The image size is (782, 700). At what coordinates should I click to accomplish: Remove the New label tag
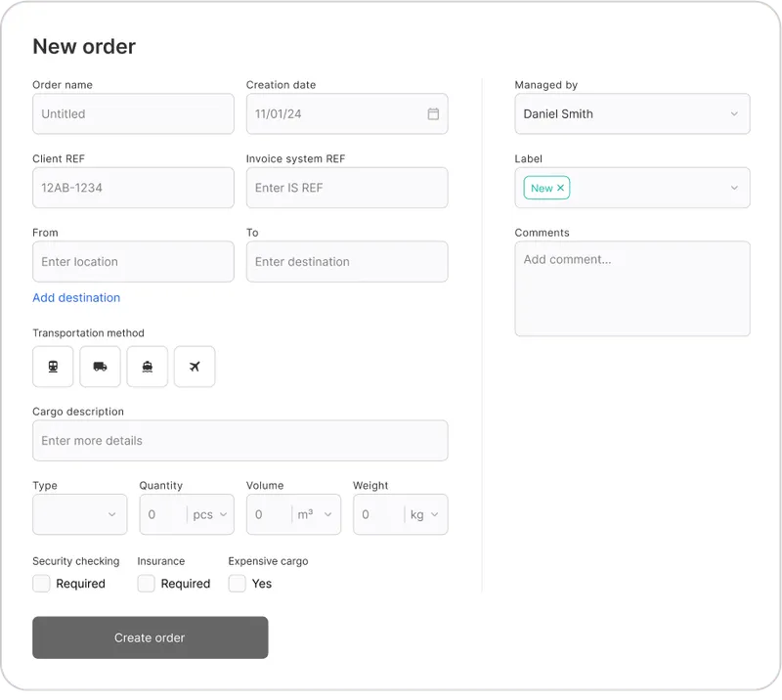[560, 188]
